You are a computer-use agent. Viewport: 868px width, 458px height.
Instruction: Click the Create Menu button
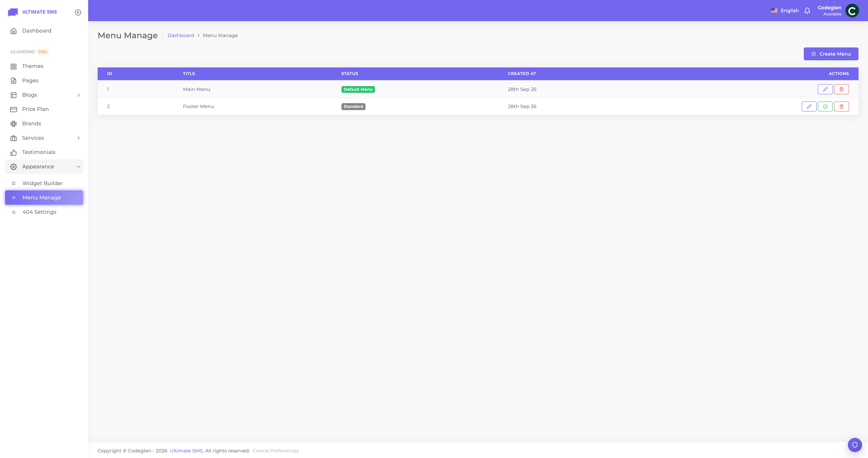831,54
